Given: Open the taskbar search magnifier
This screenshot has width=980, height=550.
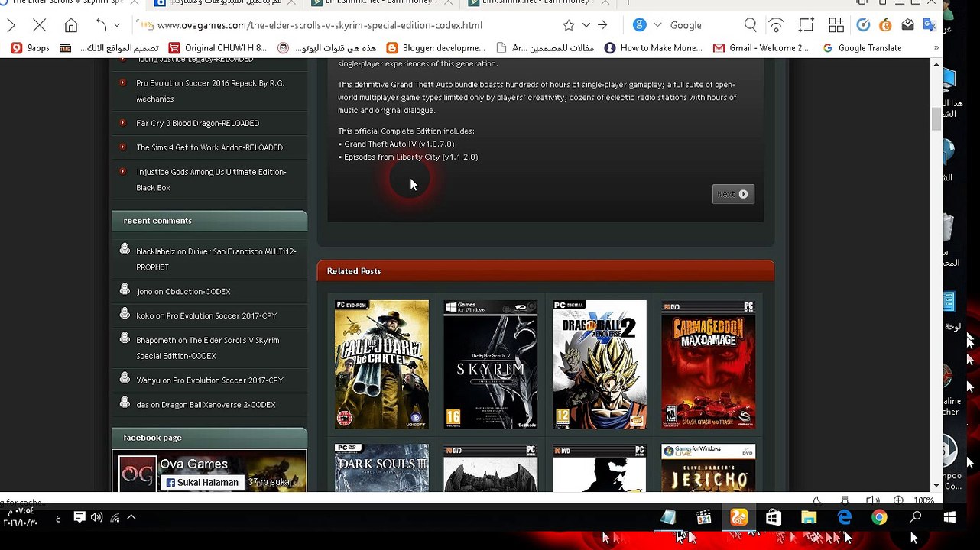Looking at the screenshot, I should (915, 518).
